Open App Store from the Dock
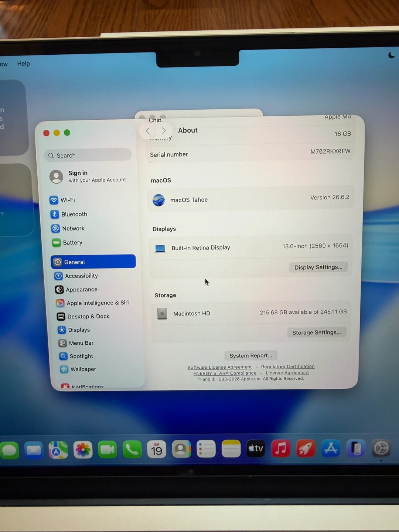Image resolution: width=399 pixels, height=532 pixels. pos(331,449)
